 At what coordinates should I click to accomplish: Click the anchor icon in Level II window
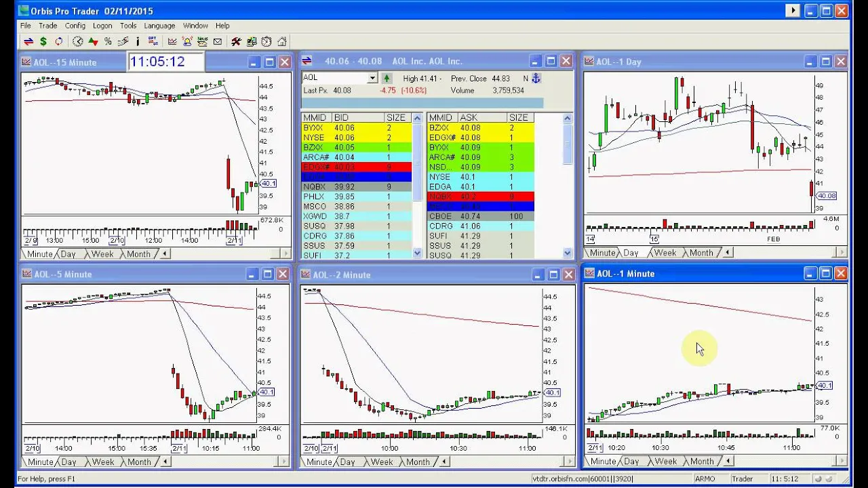[x=535, y=79]
